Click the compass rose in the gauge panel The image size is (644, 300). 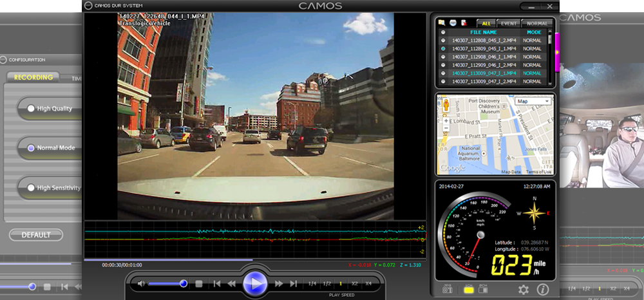click(535, 213)
